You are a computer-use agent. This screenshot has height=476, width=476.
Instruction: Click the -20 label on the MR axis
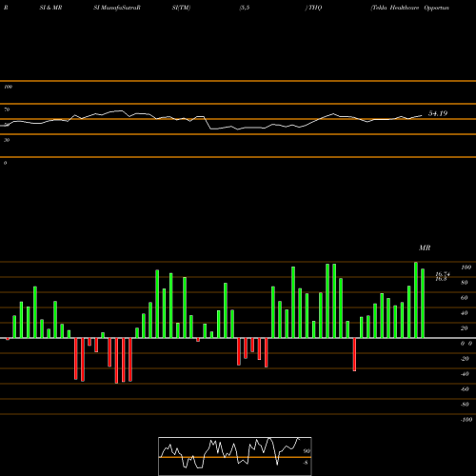pos(465,359)
